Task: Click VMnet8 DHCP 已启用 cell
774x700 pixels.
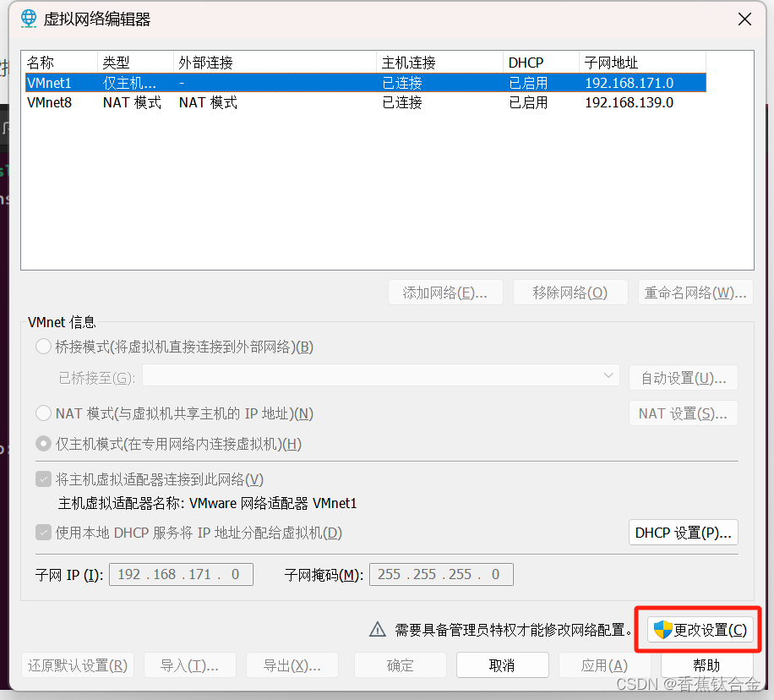Action: point(528,102)
